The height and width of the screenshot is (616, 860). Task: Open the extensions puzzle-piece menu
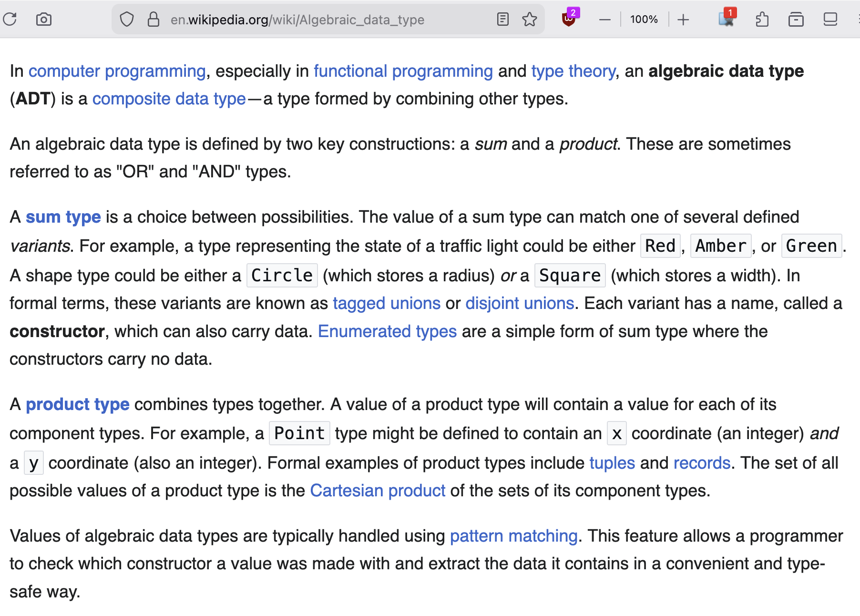click(x=763, y=20)
